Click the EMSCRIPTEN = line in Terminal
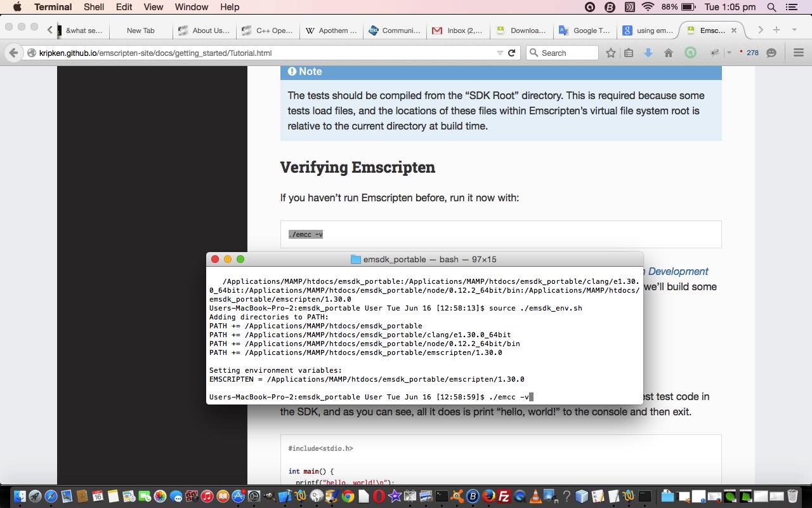Screen dimensions: 812x508 pos(367,379)
